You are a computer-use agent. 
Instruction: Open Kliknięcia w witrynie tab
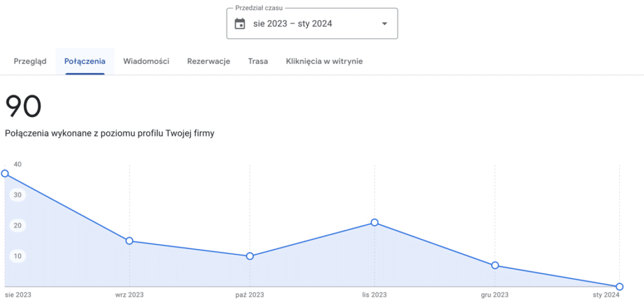click(x=324, y=61)
